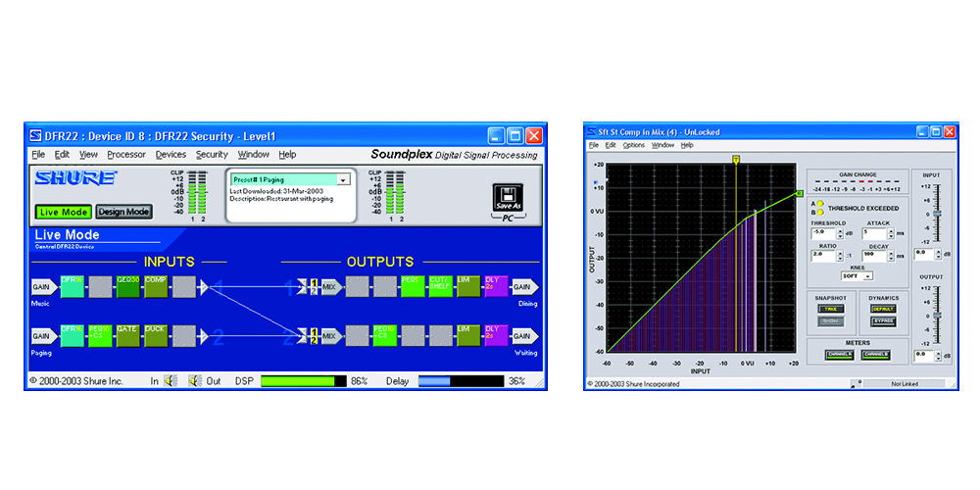Viewport: 980px width, 490px height.
Task: Mute outputs with the Out speaker icon
Action: pyautogui.click(x=195, y=380)
